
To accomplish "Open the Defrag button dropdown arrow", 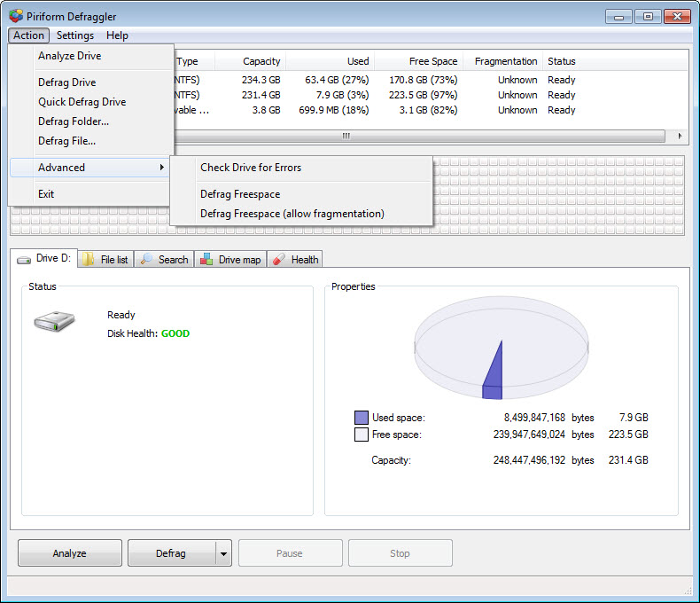I will (x=223, y=553).
